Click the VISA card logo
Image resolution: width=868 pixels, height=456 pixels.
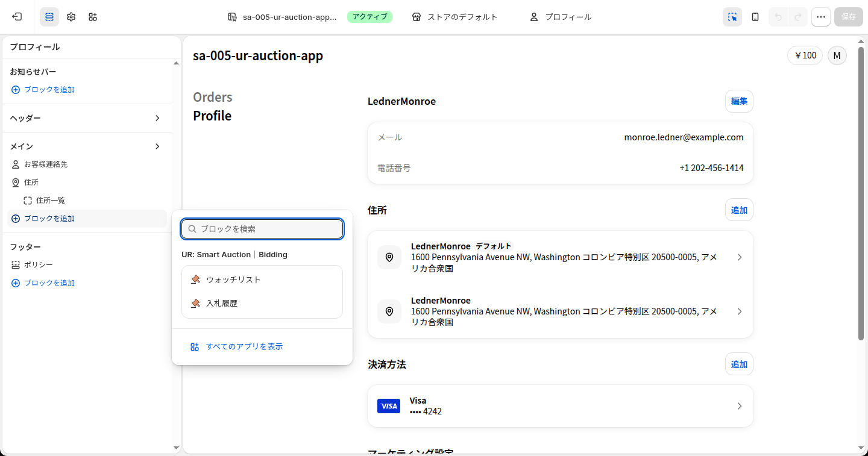point(389,406)
